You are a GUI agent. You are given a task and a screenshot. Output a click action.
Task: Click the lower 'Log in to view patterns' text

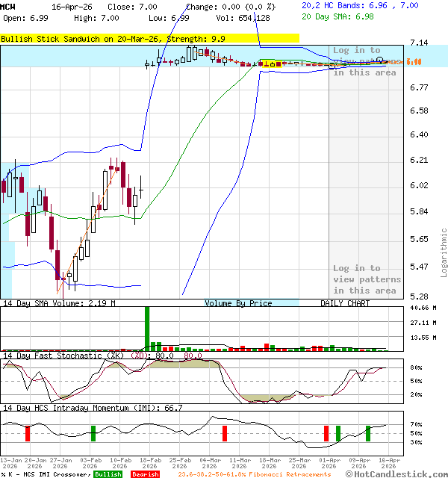367,279
